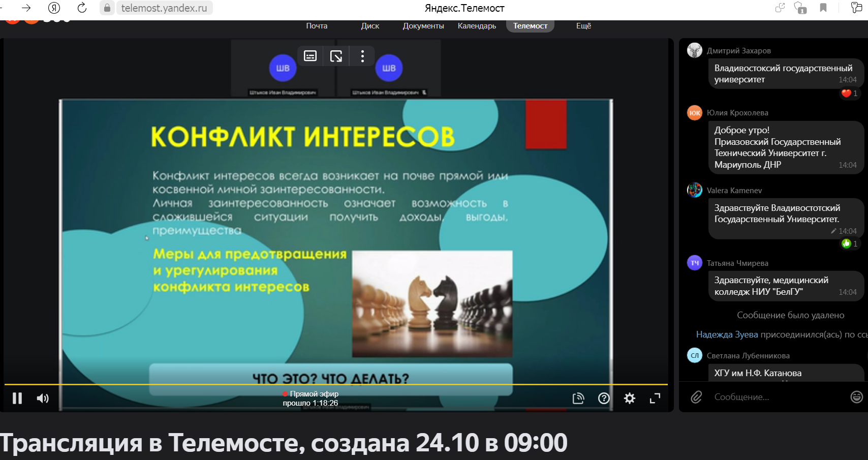The height and width of the screenshot is (460, 868).
Task: Switch to the Диск tab
Action: [x=370, y=26]
